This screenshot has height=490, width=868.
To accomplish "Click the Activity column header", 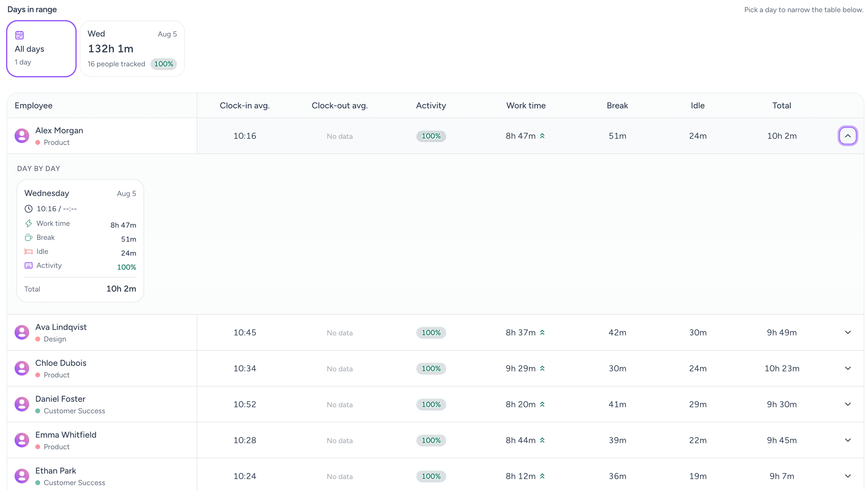I will tap(431, 106).
